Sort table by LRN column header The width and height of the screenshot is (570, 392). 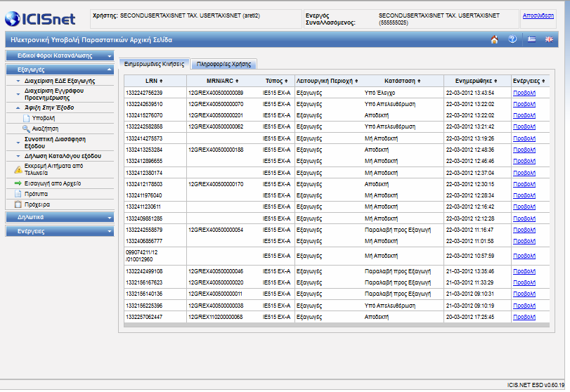click(154, 81)
